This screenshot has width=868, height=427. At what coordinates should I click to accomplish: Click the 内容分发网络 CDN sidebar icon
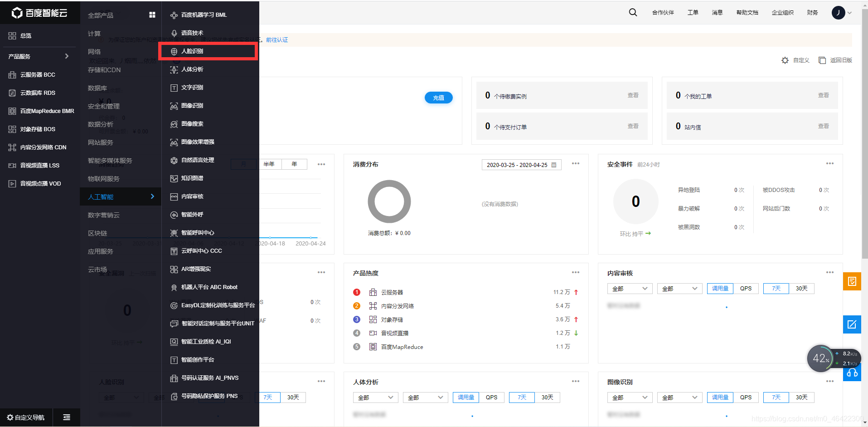[x=12, y=147]
